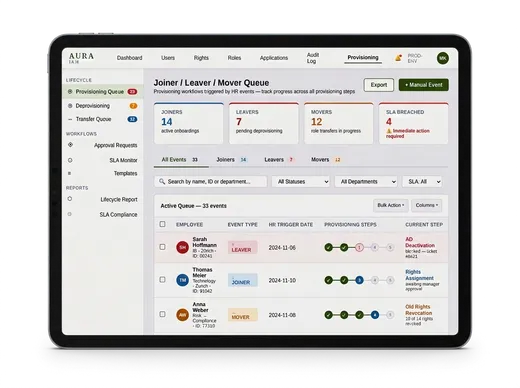This screenshot has height=388, width=520.
Task: Click the Lifecycle Report icon
Action: coord(70,199)
